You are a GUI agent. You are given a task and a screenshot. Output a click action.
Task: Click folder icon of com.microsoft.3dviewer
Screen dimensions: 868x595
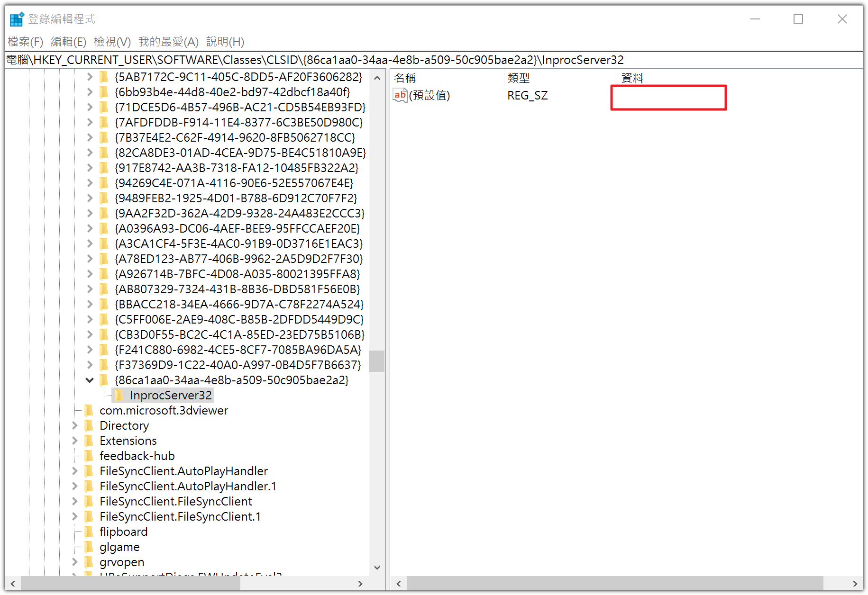point(89,410)
